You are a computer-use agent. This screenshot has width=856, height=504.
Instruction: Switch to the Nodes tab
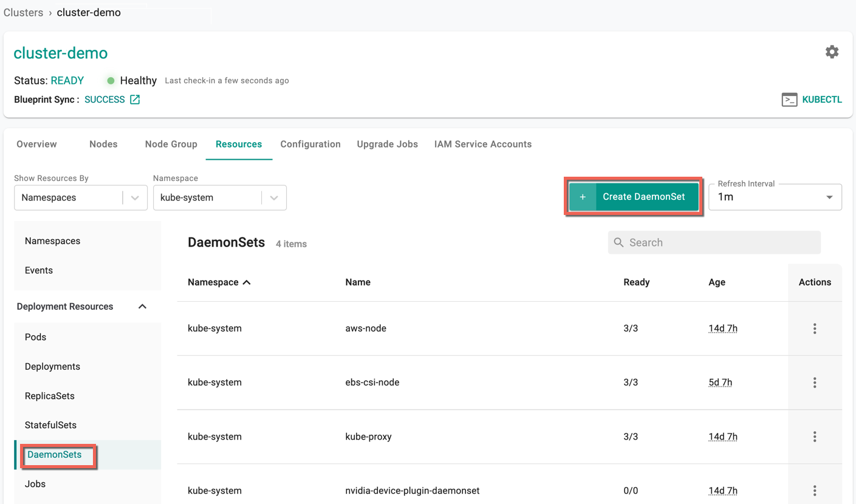coord(103,144)
